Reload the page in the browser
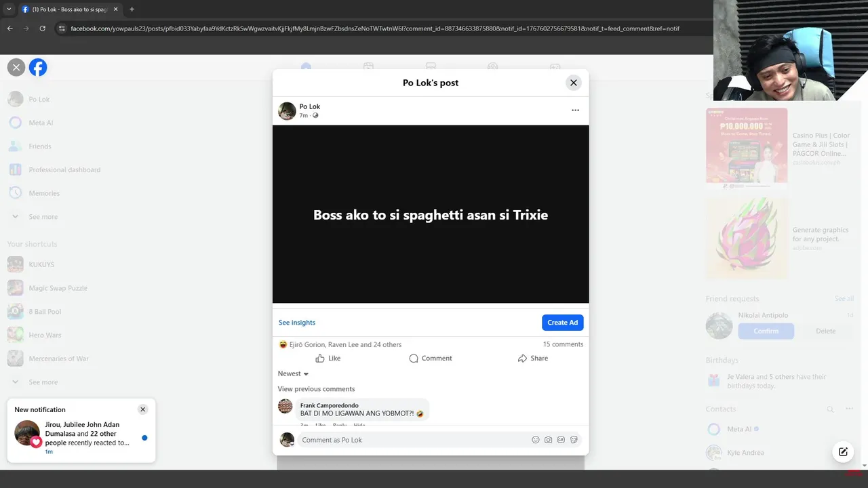The width and height of the screenshot is (868, 488). [x=42, y=28]
